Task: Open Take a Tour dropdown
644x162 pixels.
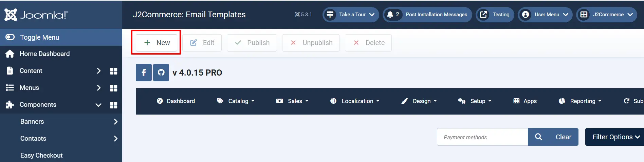Action: [351, 15]
